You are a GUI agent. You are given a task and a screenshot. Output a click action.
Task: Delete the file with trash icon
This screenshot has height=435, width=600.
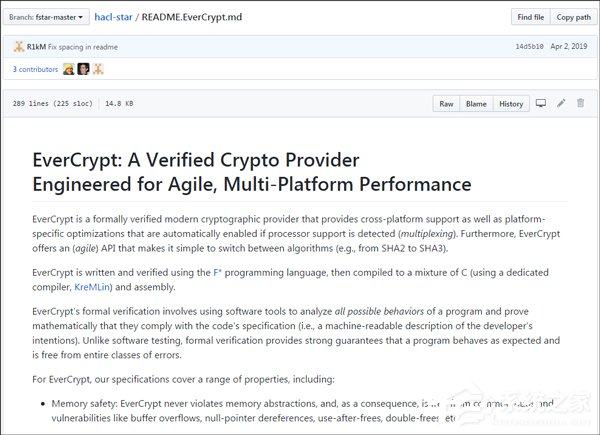(x=579, y=103)
